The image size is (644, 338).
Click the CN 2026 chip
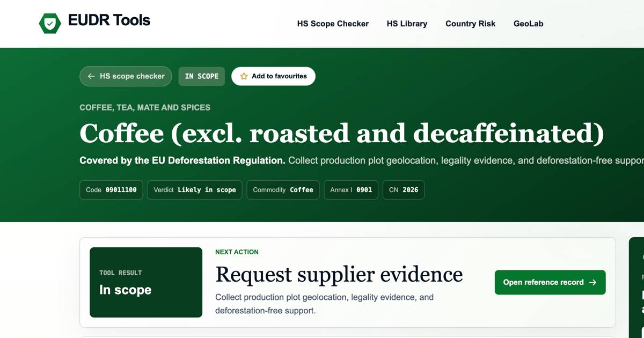pos(404,190)
